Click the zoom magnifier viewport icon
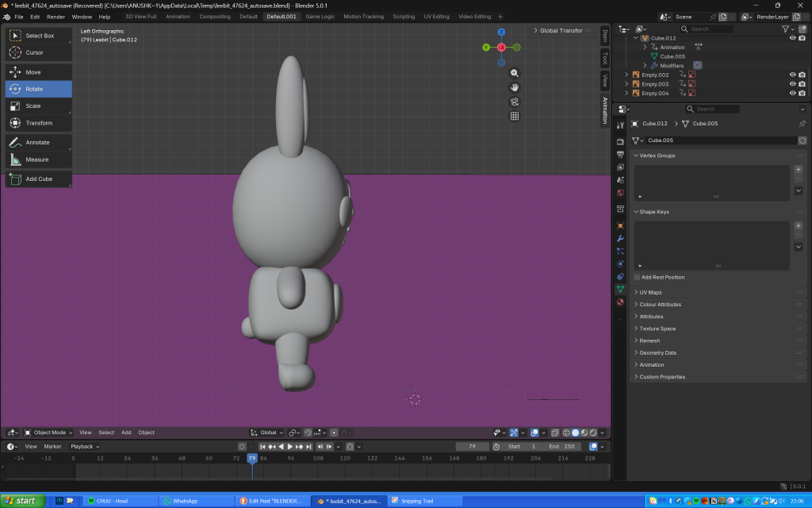 515,73
